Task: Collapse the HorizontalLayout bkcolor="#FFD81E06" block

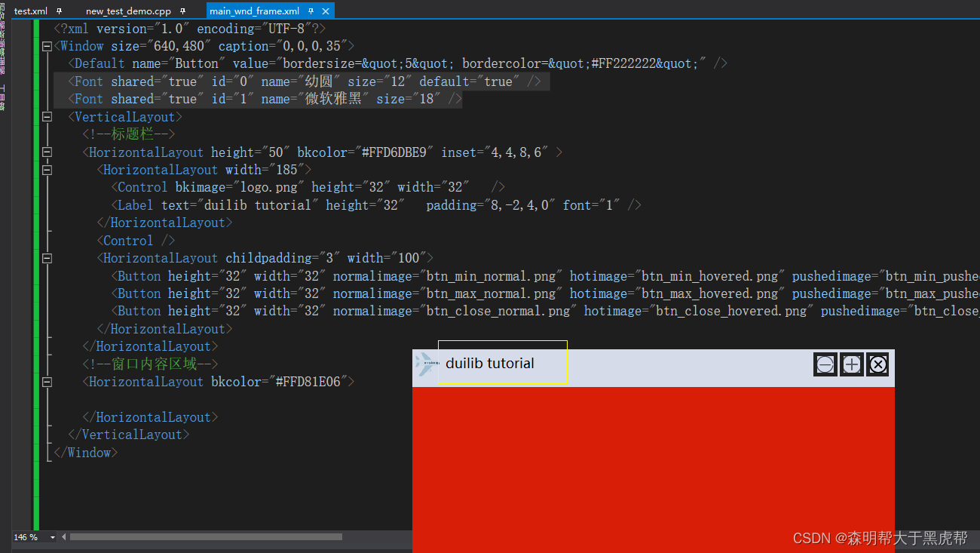Action: pos(47,382)
